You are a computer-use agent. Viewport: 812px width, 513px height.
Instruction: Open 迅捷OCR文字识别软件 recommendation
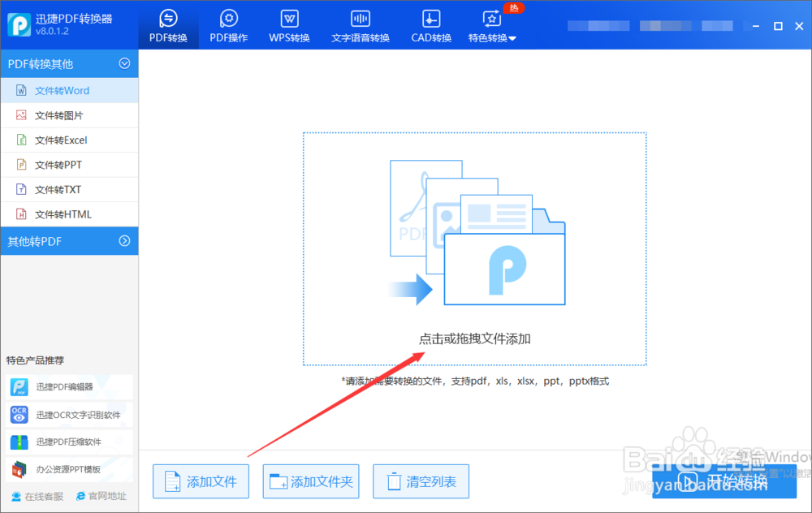pyautogui.click(x=69, y=415)
